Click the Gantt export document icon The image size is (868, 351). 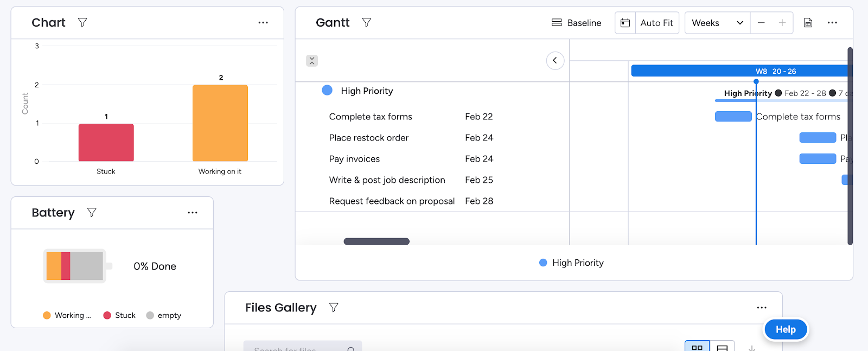(x=808, y=23)
